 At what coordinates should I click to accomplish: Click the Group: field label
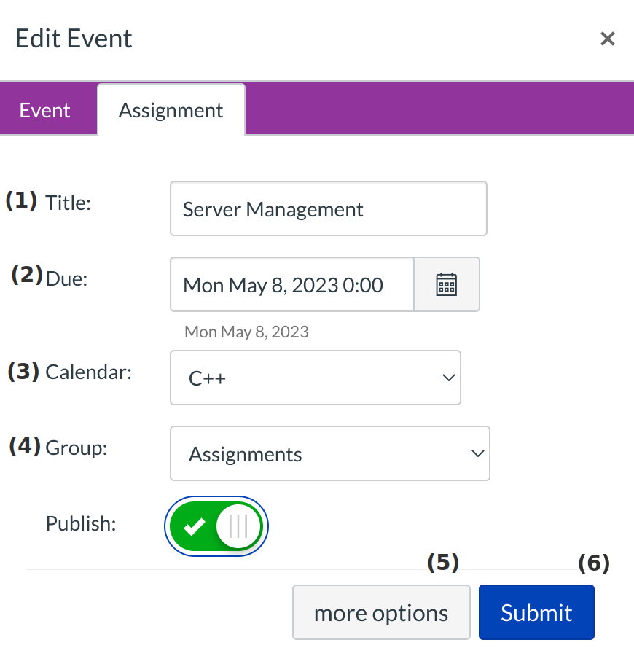pos(76,448)
